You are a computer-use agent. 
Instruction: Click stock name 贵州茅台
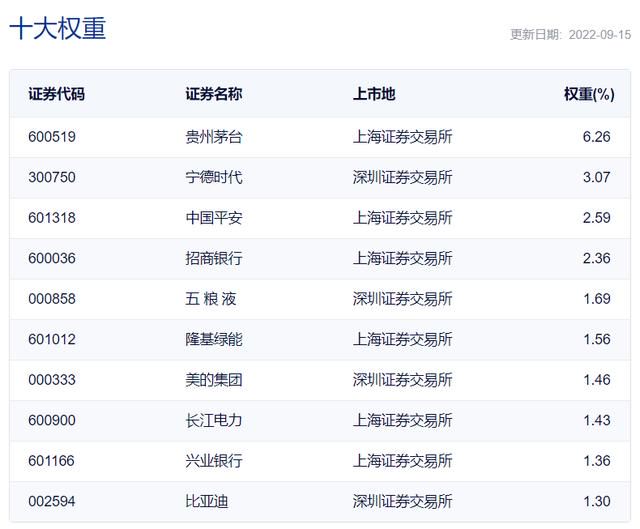pos(214,137)
